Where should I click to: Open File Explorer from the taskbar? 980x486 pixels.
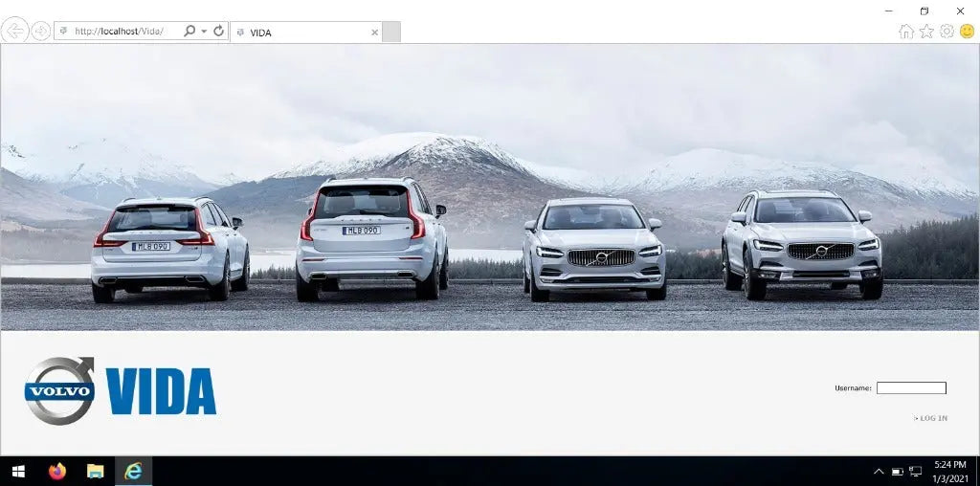[x=95, y=471]
